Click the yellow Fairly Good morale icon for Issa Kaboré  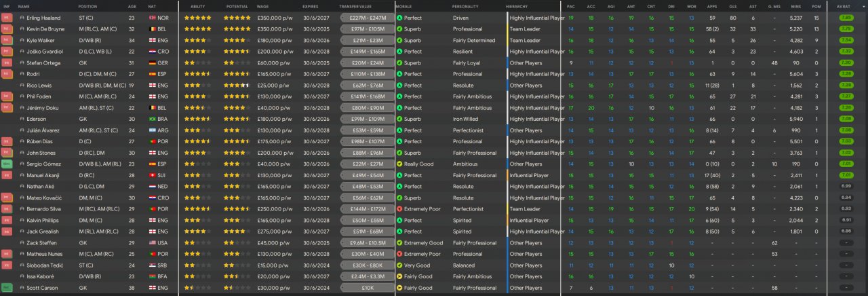(399, 277)
